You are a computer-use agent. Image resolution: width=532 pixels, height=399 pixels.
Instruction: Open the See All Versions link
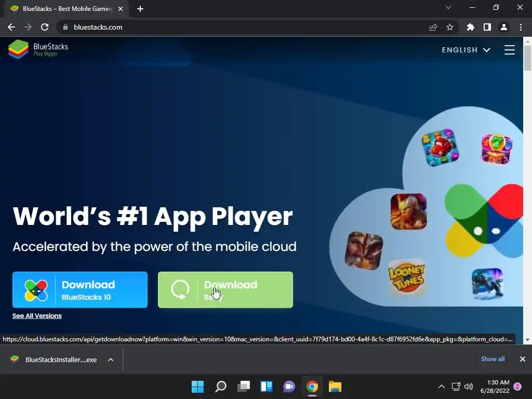37,316
